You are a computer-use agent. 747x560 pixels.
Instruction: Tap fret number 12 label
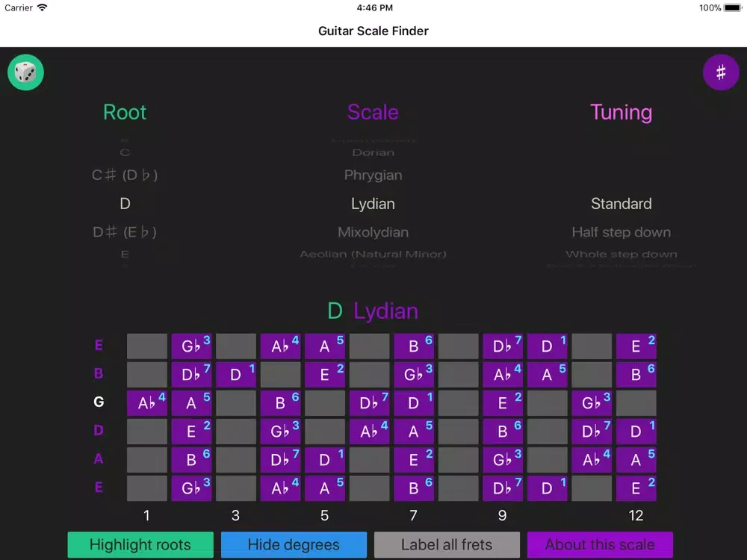click(636, 516)
